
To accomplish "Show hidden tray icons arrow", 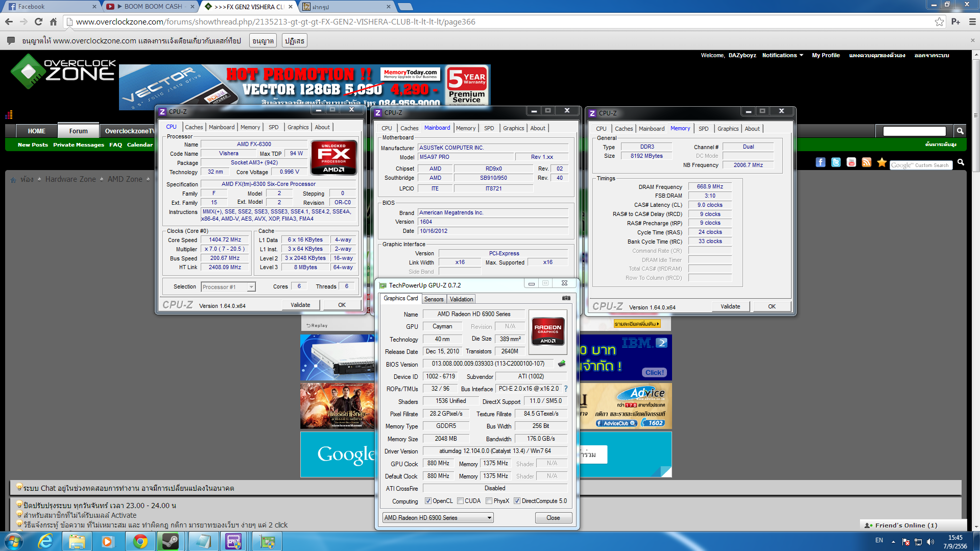I will pyautogui.click(x=893, y=541).
